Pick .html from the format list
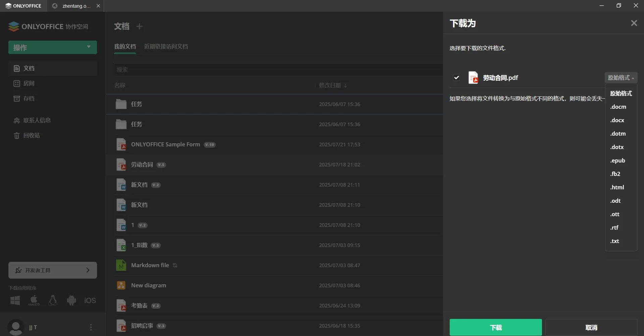 621,187
